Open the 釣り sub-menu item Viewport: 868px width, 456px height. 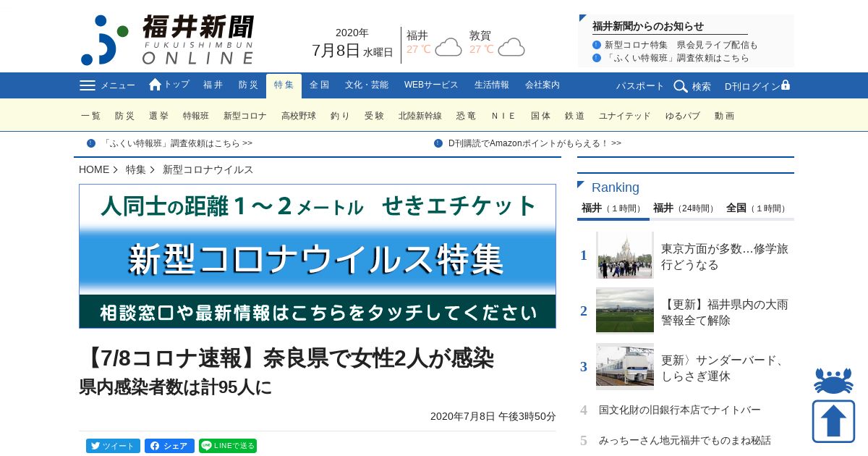[x=340, y=116]
